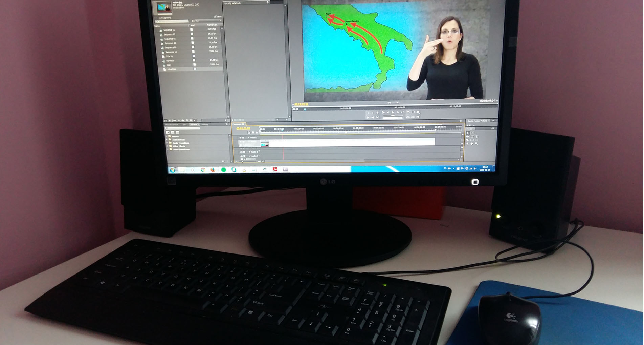This screenshot has width=644, height=345.
Task: Toggle Video 2 track eye visibility
Action: click(241, 138)
